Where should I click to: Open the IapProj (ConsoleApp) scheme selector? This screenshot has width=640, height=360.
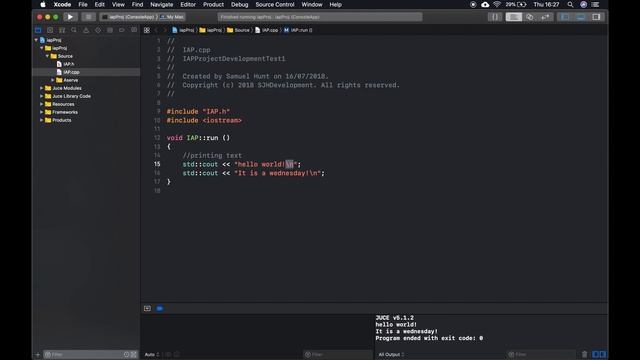(129, 17)
